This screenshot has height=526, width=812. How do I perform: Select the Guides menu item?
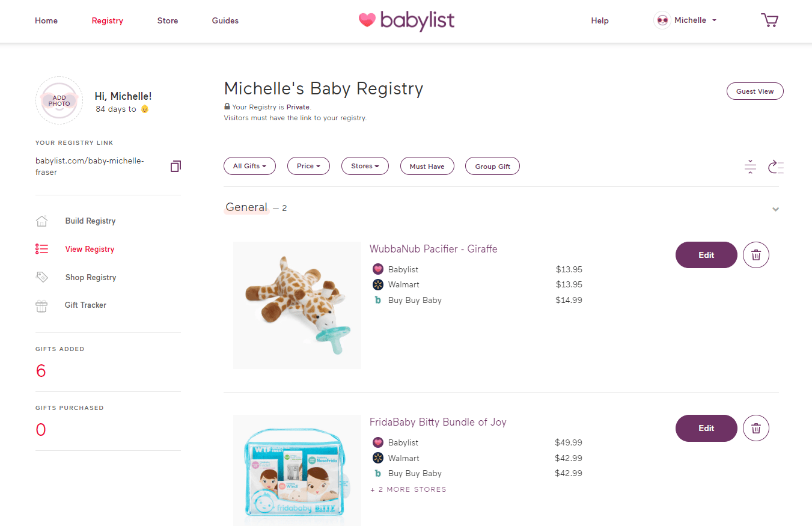[225, 20]
